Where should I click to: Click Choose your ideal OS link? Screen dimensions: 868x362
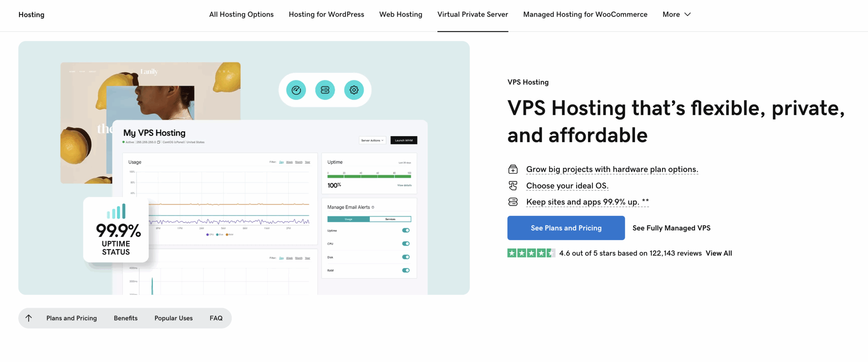point(567,186)
